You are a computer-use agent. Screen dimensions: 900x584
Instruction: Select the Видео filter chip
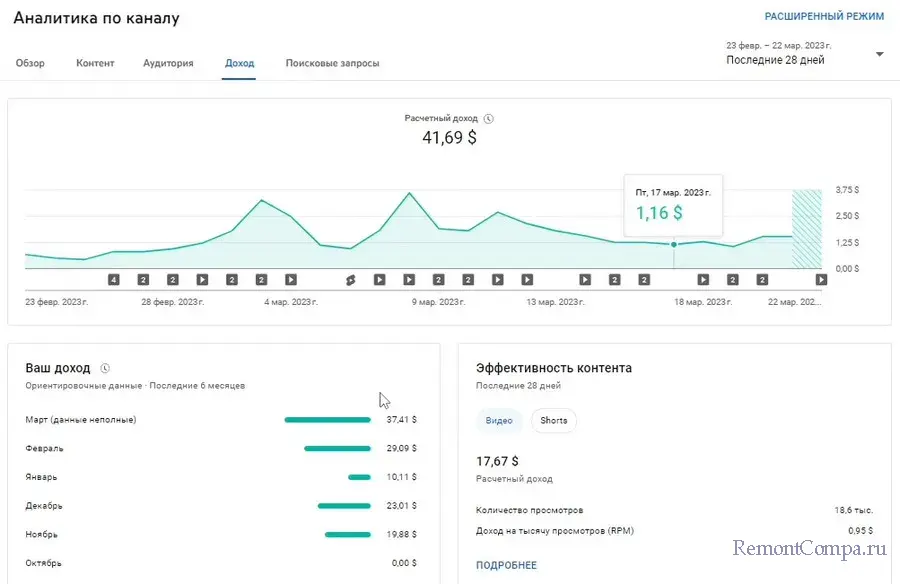click(499, 421)
